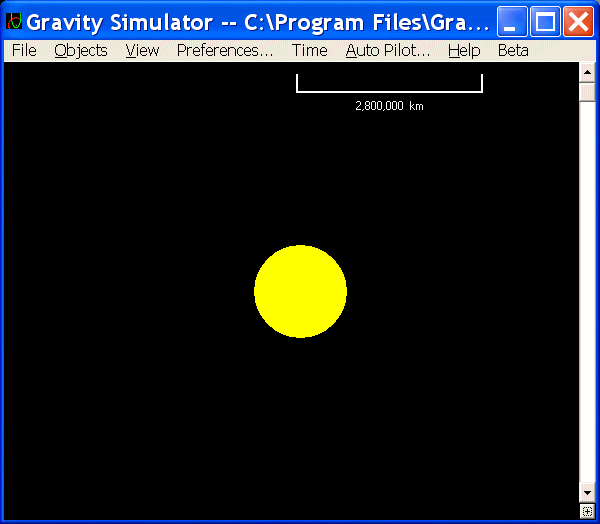This screenshot has height=524, width=600.
Task: Maximize the Gravity Simulator window
Action: [545, 21]
